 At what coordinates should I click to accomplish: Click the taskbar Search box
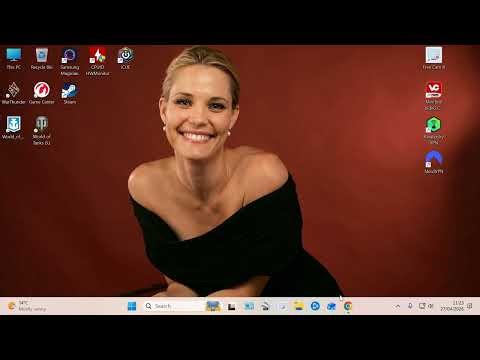[x=174, y=306]
